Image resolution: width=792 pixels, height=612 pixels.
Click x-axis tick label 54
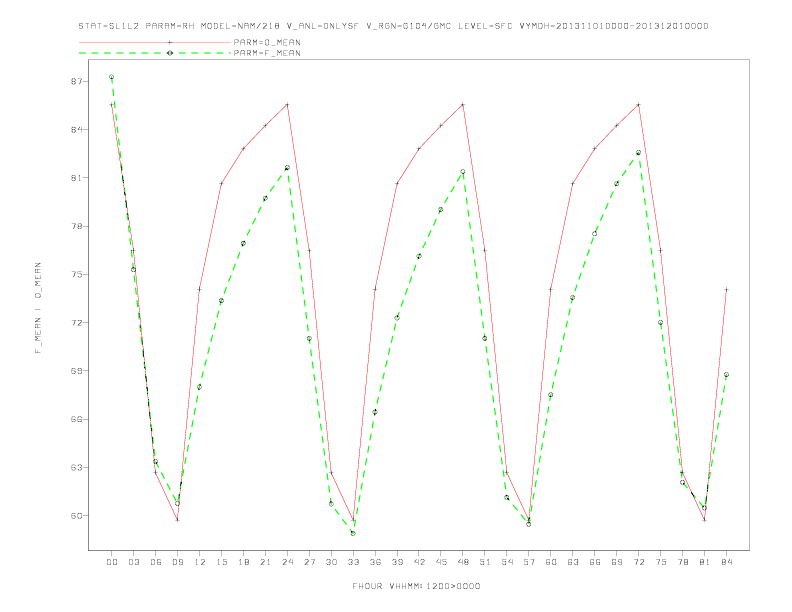pos(507,562)
